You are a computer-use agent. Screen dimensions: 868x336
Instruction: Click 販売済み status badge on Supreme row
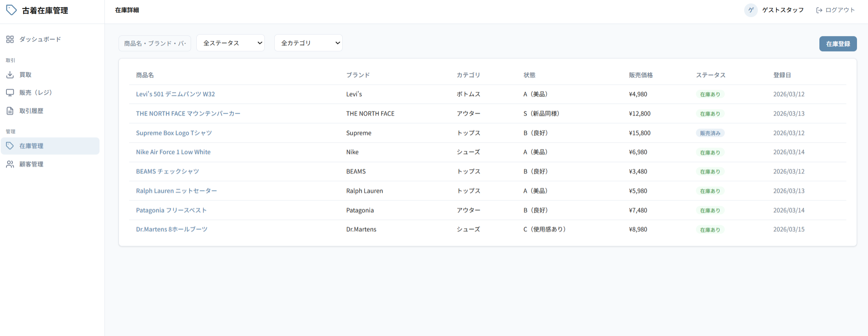point(710,133)
